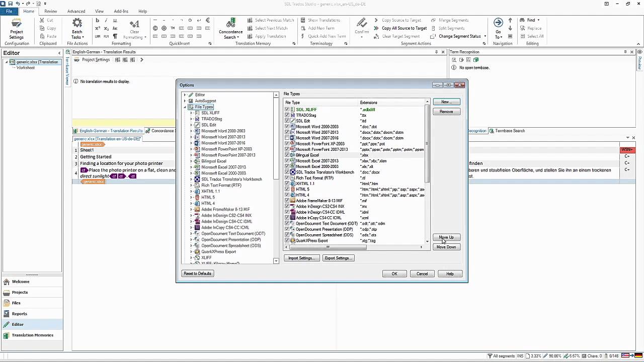Uncheck the SDL XLIFF file type
The width and height of the screenshot is (644, 362).
[x=287, y=110]
